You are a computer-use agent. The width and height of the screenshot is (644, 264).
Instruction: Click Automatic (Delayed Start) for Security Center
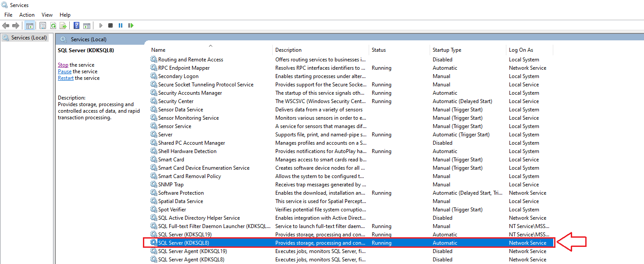pos(462,101)
